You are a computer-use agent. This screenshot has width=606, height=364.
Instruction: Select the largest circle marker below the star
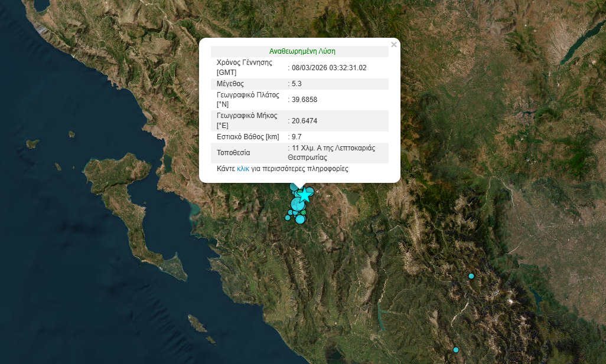pyautogui.click(x=298, y=204)
